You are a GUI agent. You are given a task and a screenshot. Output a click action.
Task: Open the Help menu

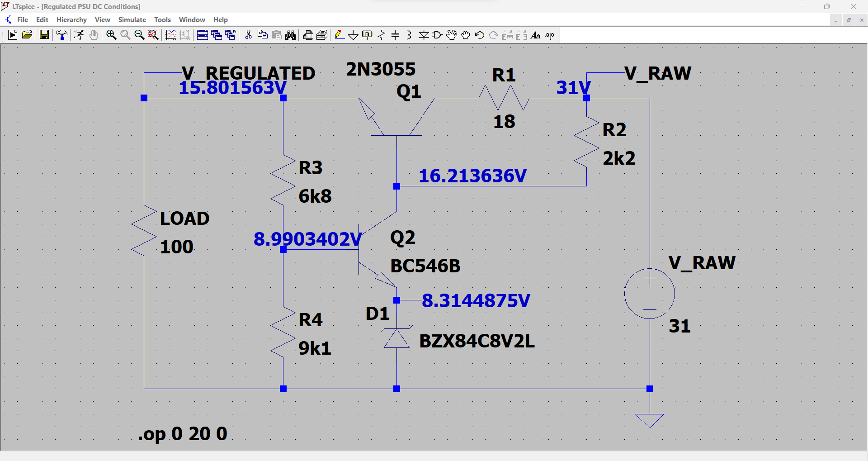tap(221, 20)
